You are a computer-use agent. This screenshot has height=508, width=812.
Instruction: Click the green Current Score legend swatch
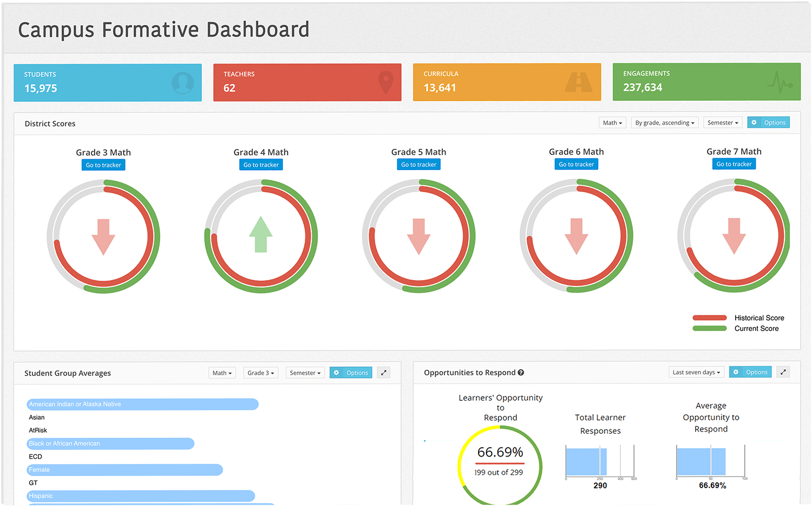pos(710,329)
